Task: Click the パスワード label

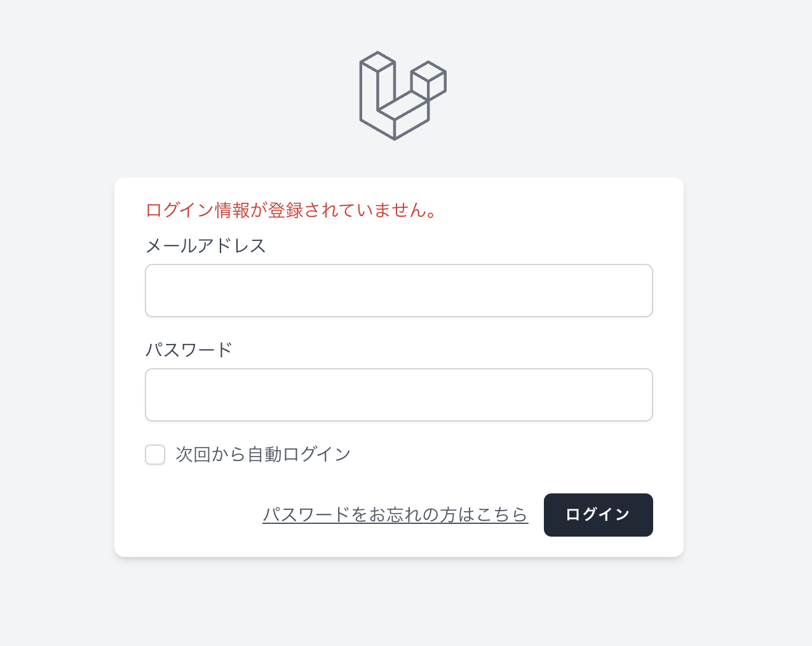Action: coord(189,349)
